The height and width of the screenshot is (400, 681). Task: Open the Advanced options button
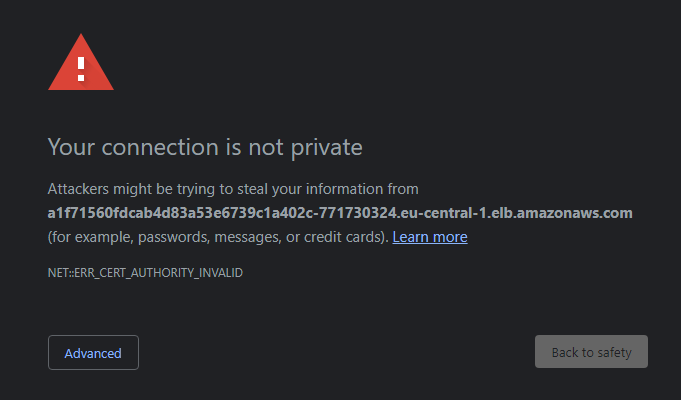pyautogui.click(x=93, y=353)
